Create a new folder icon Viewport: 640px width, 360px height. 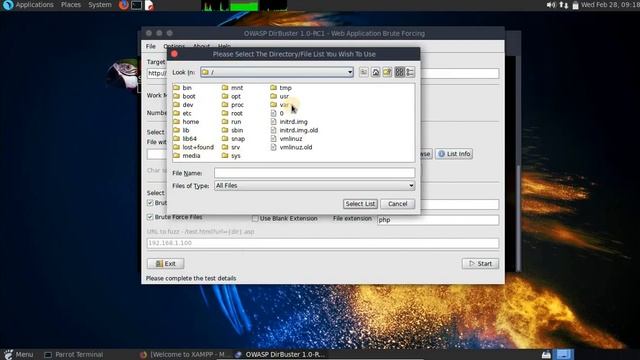coord(387,72)
